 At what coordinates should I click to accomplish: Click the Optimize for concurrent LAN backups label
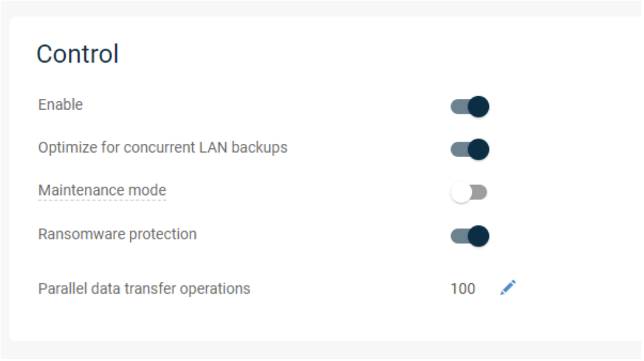tap(163, 148)
